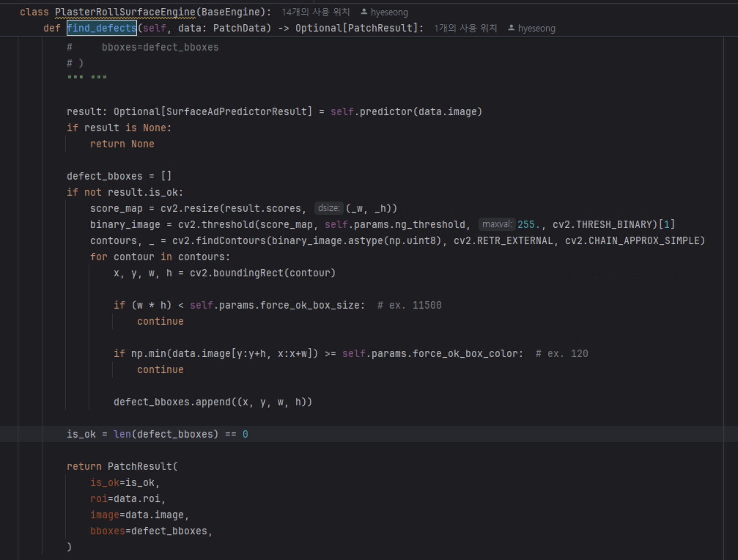Click 'if not result.is_ok:' line
This screenshot has height=560, width=738.
125,192
